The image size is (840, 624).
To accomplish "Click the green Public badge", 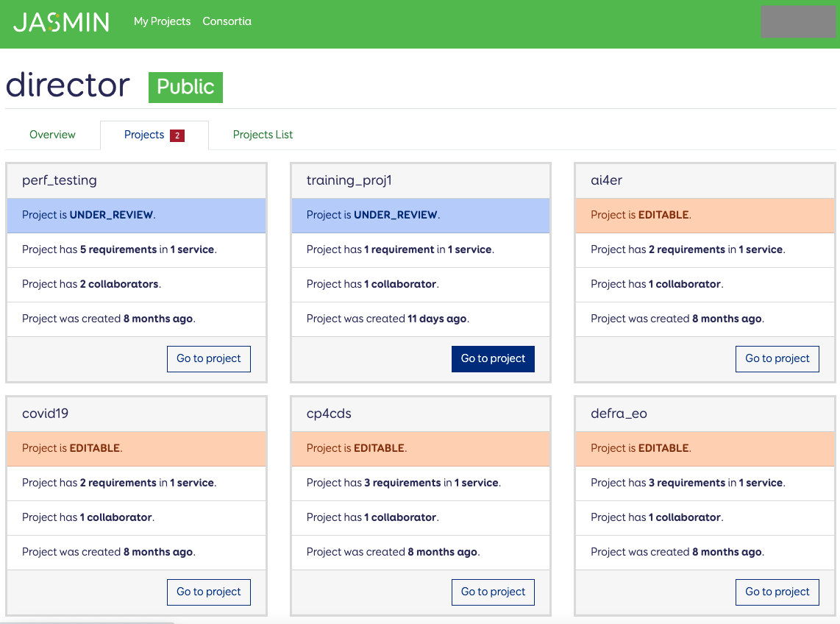I will tap(185, 87).
